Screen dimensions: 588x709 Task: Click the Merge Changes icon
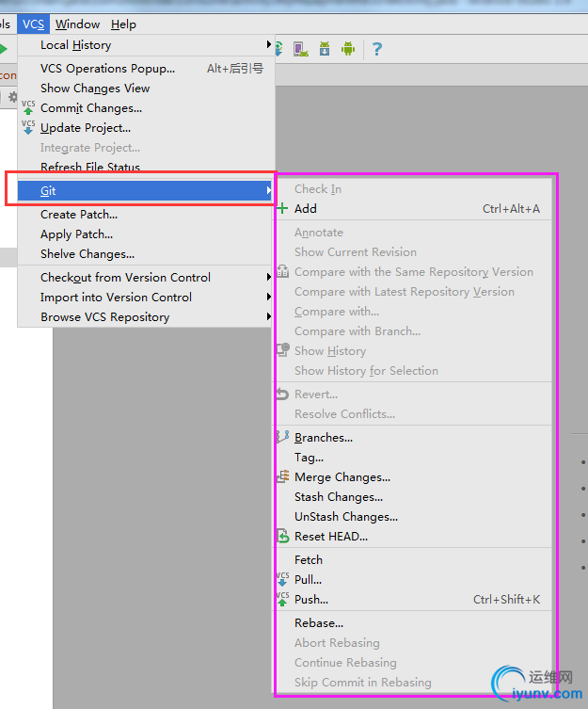[x=282, y=476]
